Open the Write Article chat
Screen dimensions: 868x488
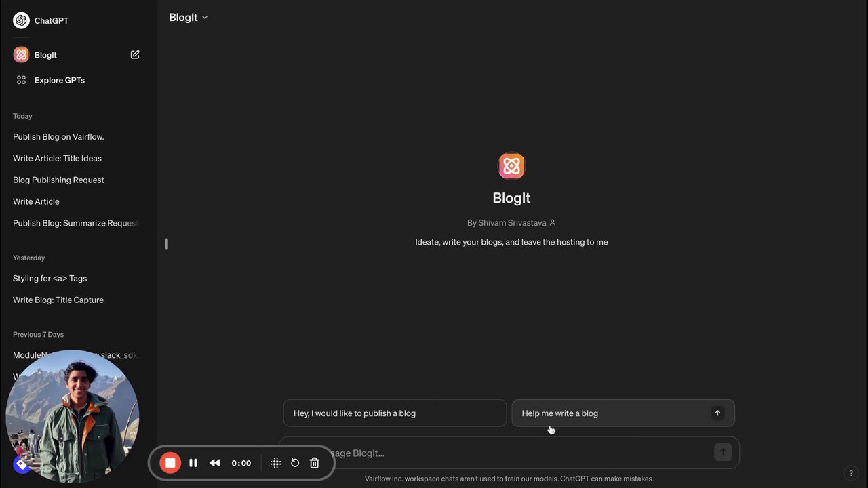pyautogui.click(x=36, y=202)
